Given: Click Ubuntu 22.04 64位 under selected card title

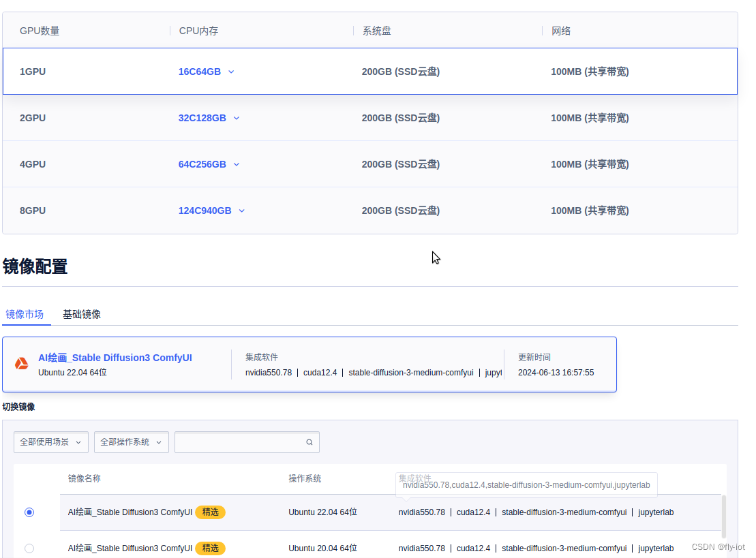Looking at the screenshot, I should pyautogui.click(x=72, y=373).
